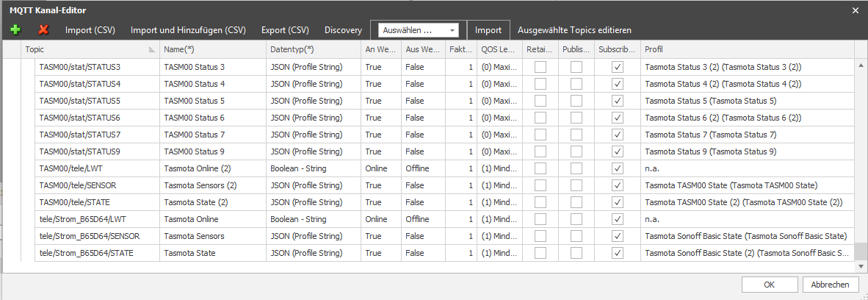The height and width of the screenshot is (300, 868).
Task: Click the QOS Level column header
Action: coord(500,49)
